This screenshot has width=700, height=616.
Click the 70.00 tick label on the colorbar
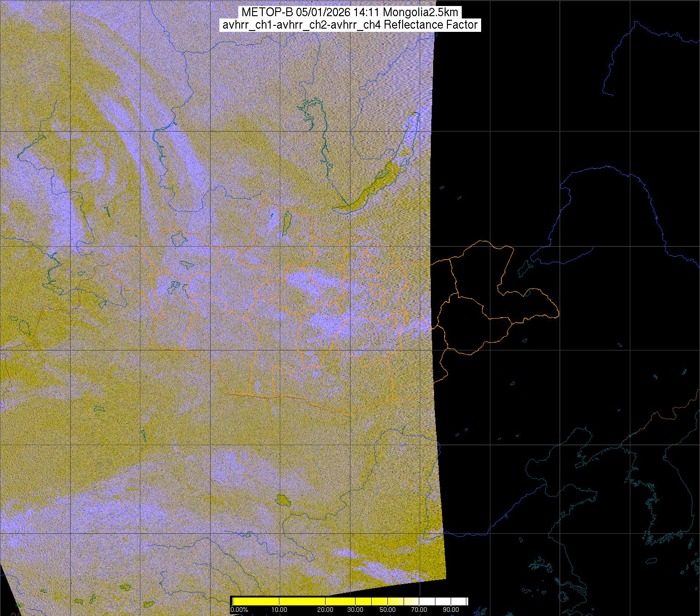[419, 610]
